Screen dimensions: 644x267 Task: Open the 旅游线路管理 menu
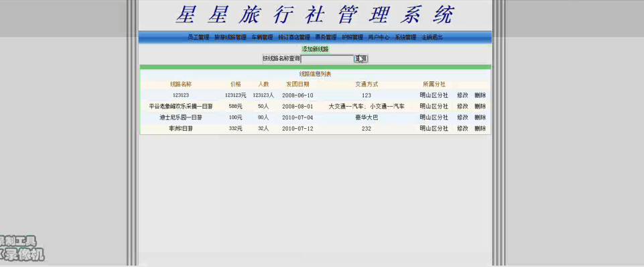click(231, 37)
